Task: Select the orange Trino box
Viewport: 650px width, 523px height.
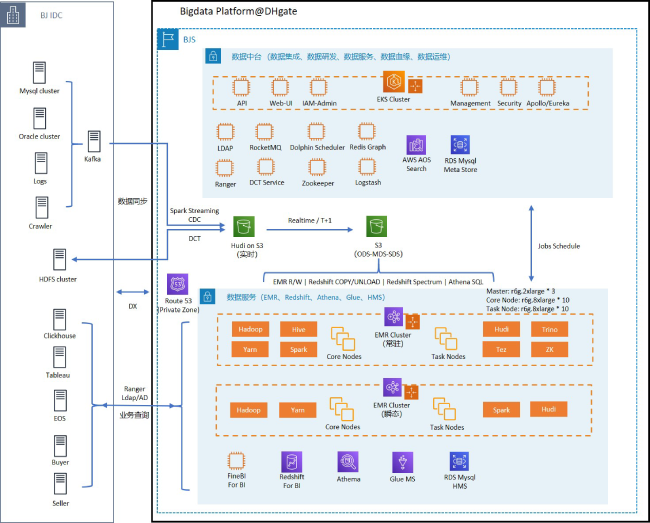Action: [x=551, y=329]
